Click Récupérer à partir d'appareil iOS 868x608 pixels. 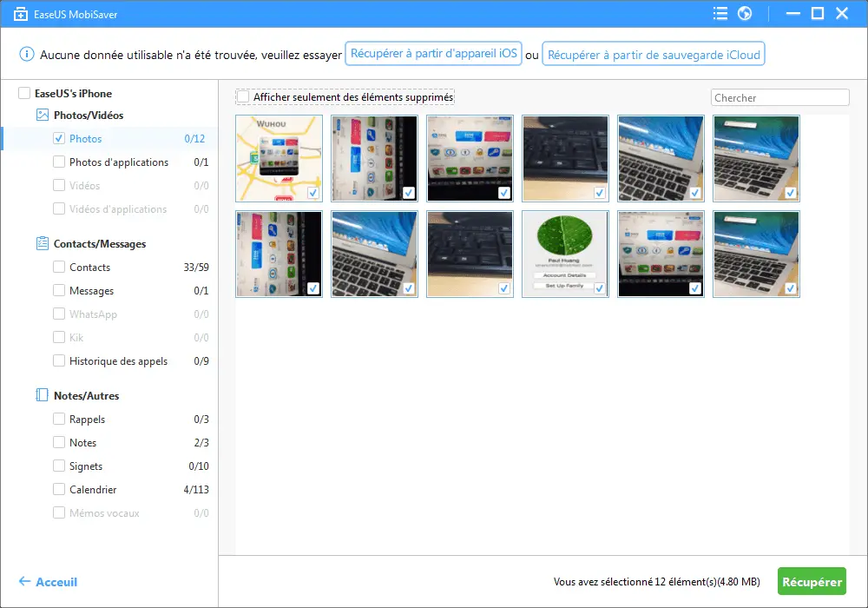coord(433,54)
